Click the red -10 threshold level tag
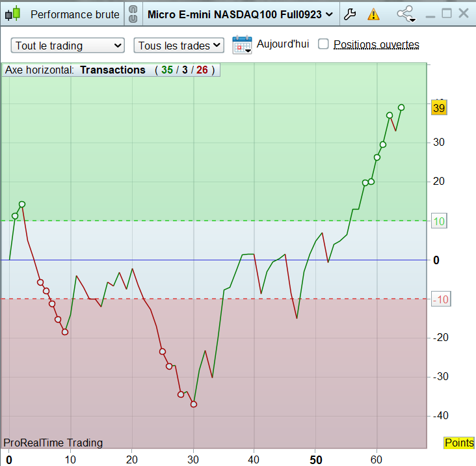The width and height of the screenshot is (476, 466). pyautogui.click(x=441, y=299)
